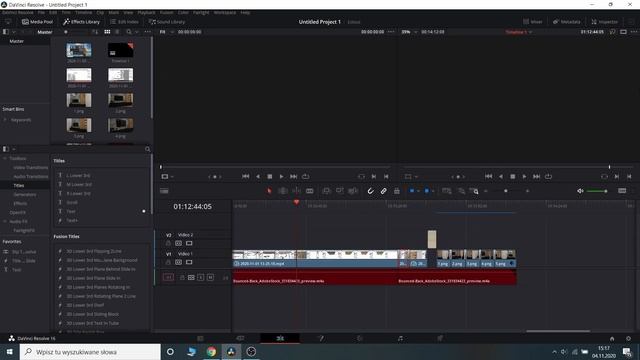Open the Fusion menu
The image size is (640, 360).
(x=167, y=13)
